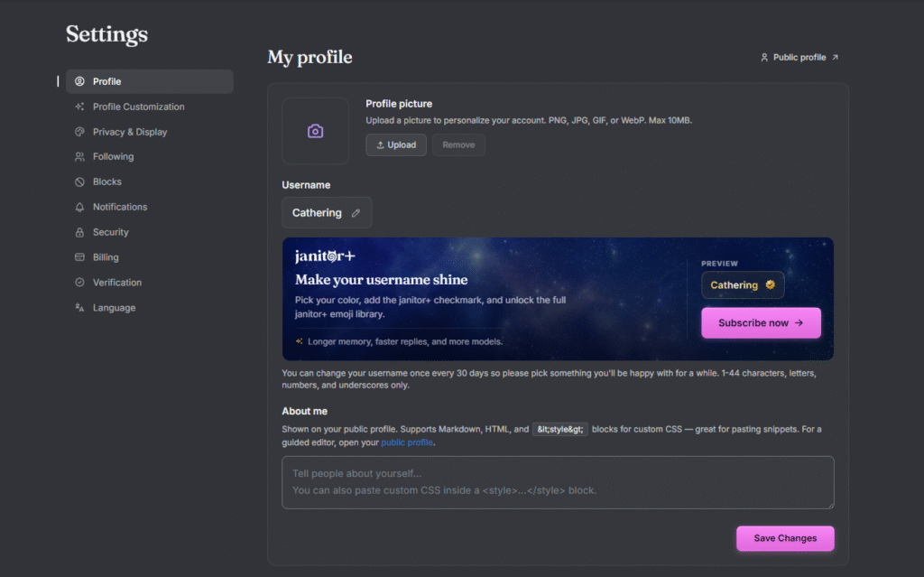
Task: Click the Privacy & Display palette icon
Action: point(79,132)
